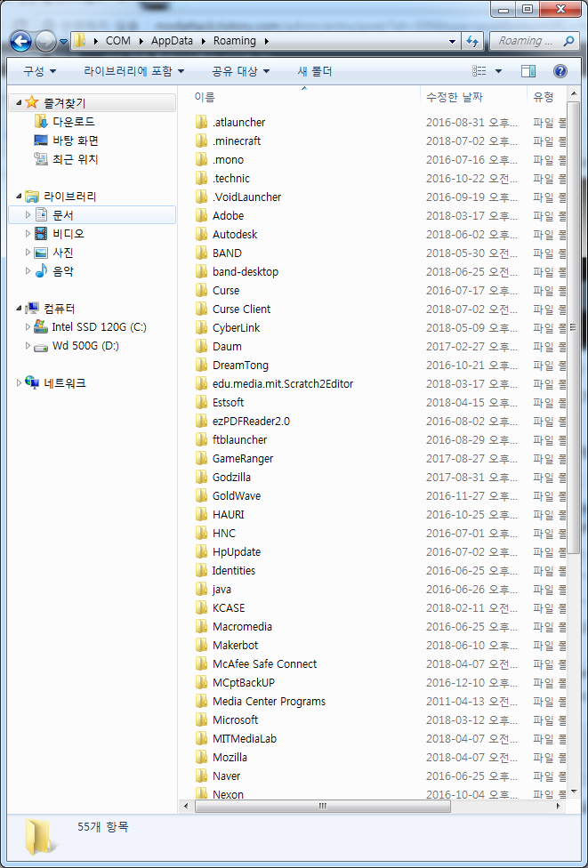
Task: Open the 구성 menu
Action: pos(39,71)
